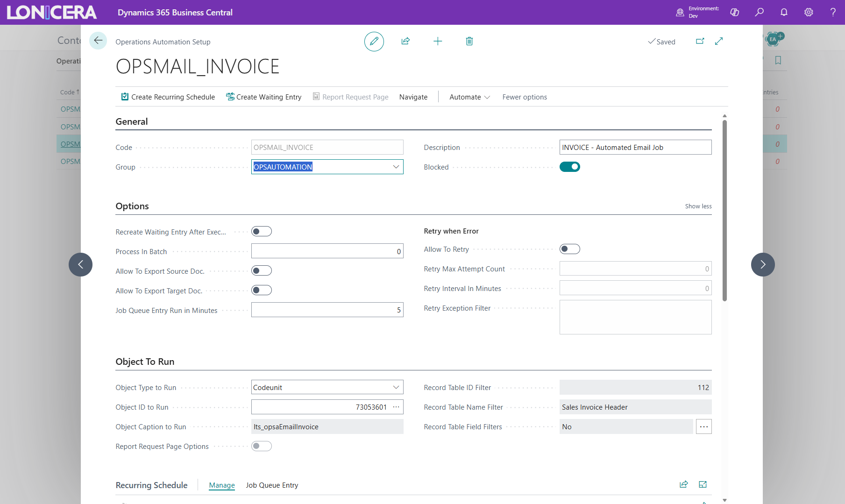Go to next record arrow
Image resolution: width=845 pixels, height=504 pixels.
763,264
